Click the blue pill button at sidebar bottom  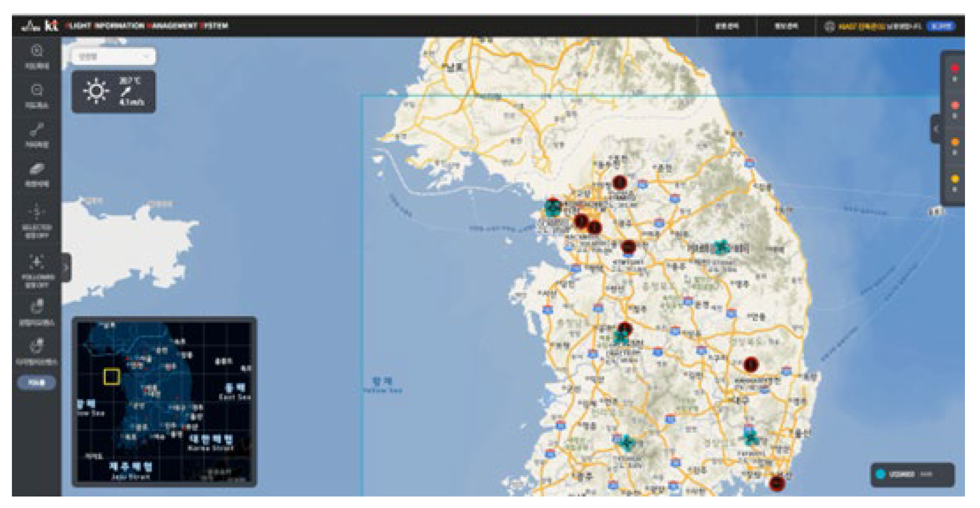coord(37,383)
